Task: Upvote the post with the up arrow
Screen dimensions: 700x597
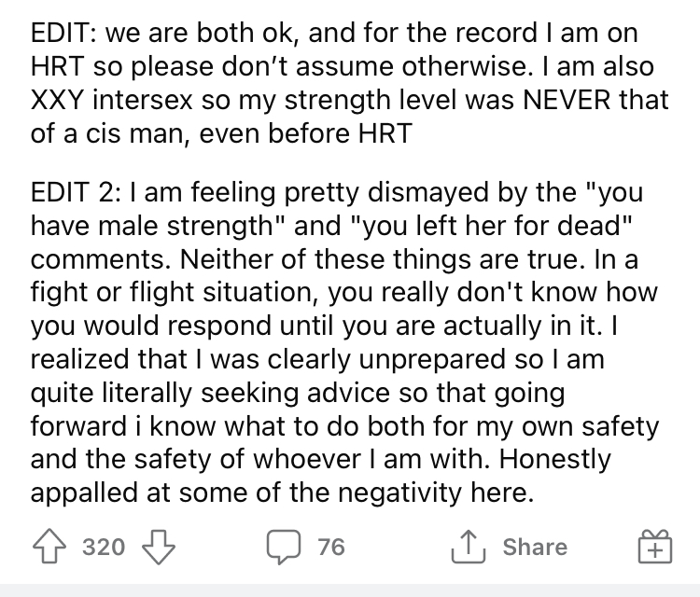Action: coord(49,546)
